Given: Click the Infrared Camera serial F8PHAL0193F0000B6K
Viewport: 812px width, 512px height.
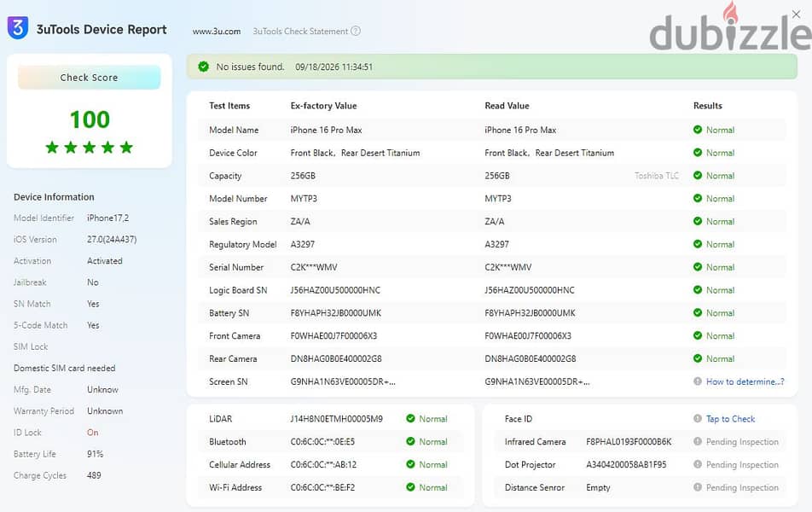Looking at the screenshot, I should pyautogui.click(x=629, y=441).
